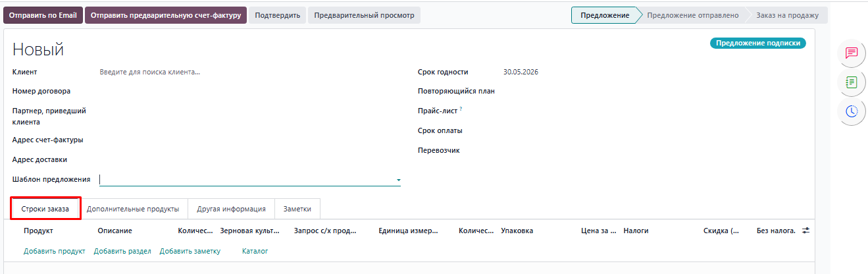The height and width of the screenshot is (274, 868).
Task: Click Предложение подписки badge
Action: pyautogui.click(x=757, y=43)
